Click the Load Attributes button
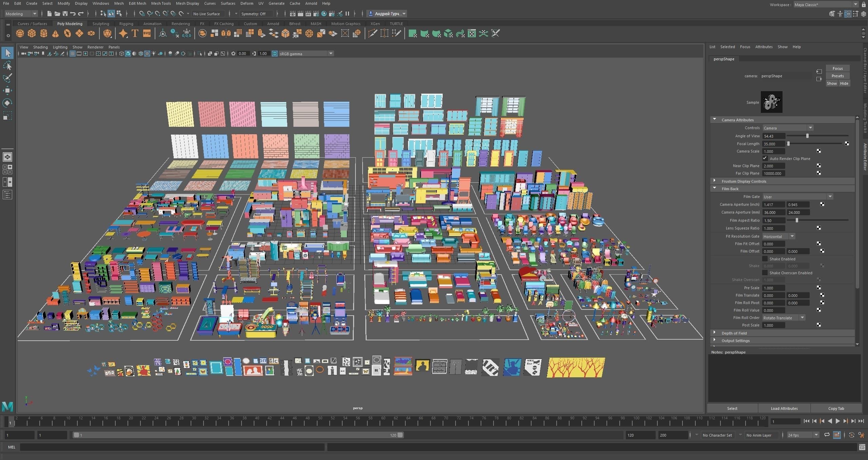This screenshot has width=868, height=460. (784, 408)
